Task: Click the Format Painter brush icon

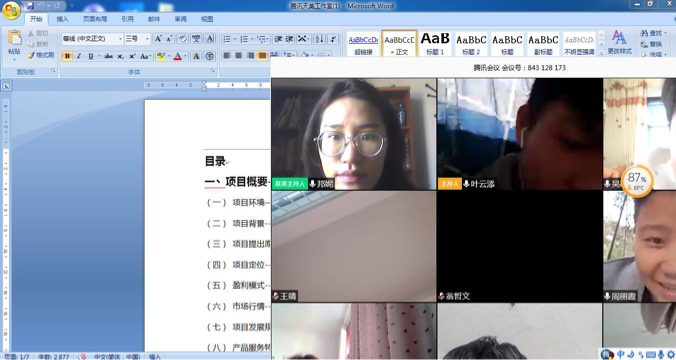Action: (31, 55)
